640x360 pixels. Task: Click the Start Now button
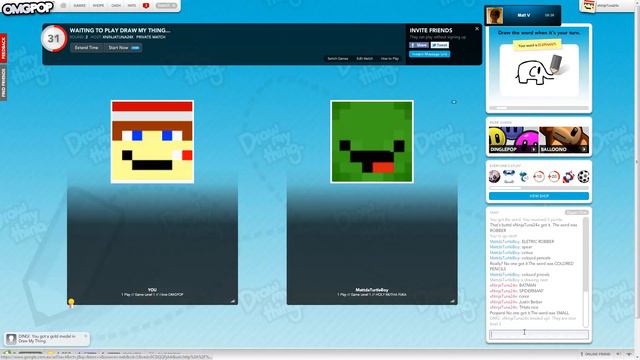pos(124,48)
